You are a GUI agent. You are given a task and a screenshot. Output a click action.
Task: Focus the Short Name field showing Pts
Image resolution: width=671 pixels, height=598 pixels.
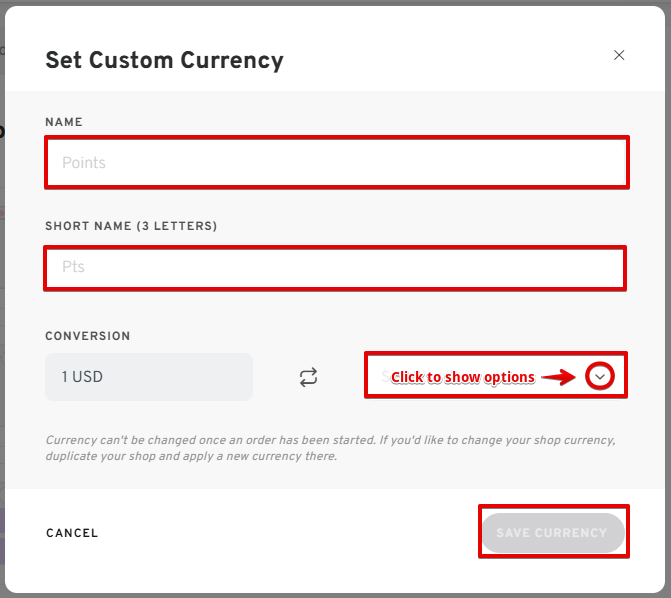click(x=335, y=268)
